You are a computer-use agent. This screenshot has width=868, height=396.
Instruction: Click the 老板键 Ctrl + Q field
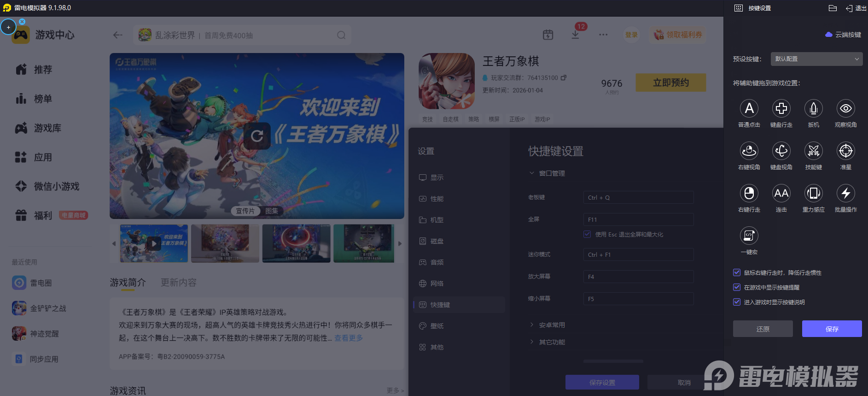(x=639, y=197)
